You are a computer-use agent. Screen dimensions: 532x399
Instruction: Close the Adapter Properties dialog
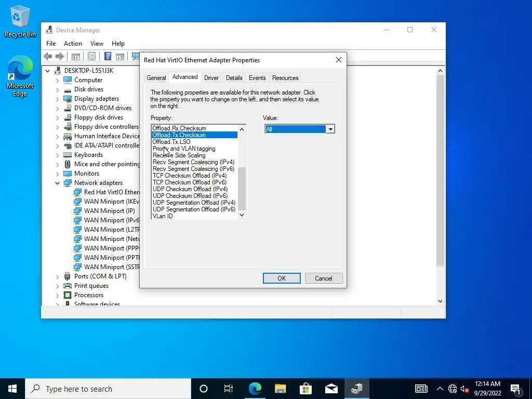pos(339,60)
